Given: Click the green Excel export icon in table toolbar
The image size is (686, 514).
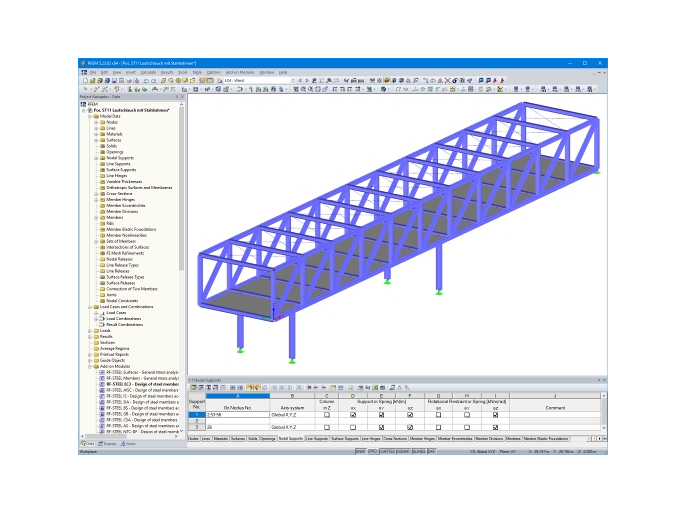Looking at the screenshot, I should (375, 388).
